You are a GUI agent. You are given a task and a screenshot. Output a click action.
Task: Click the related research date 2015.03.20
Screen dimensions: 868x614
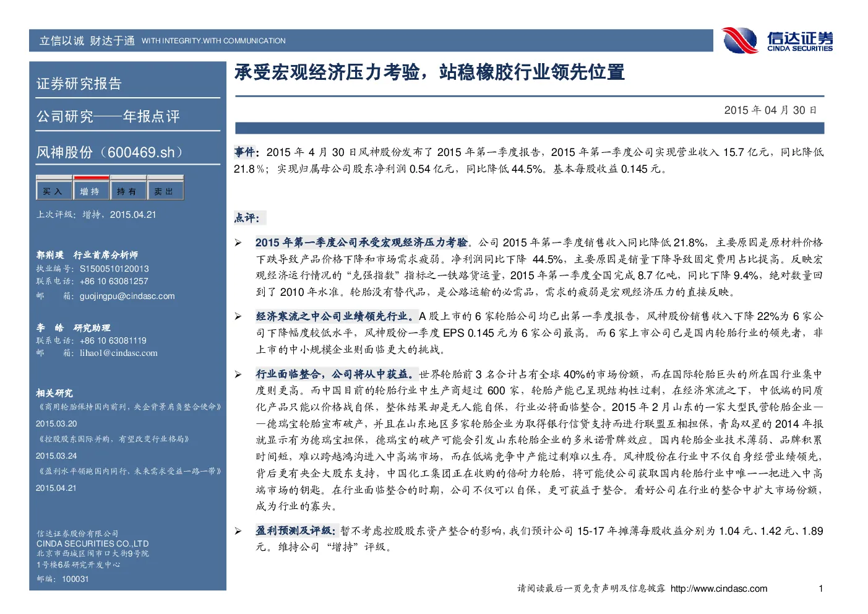(x=56, y=424)
